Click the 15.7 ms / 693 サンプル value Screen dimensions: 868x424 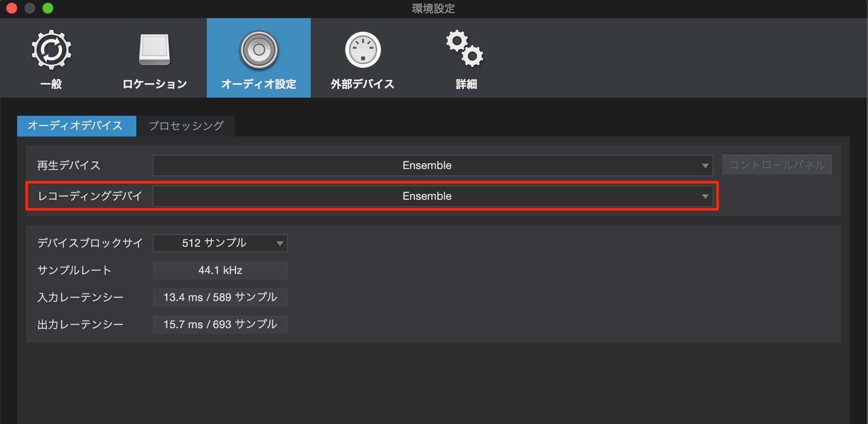tap(220, 325)
